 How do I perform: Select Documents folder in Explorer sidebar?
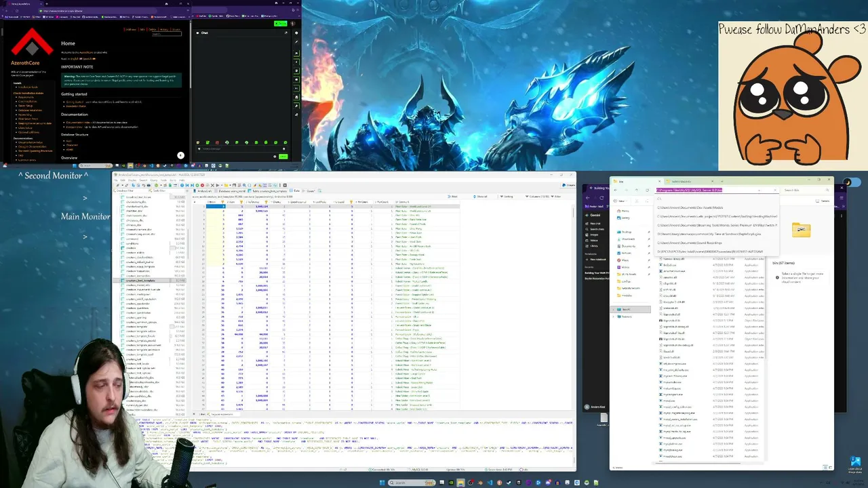[627, 246]
